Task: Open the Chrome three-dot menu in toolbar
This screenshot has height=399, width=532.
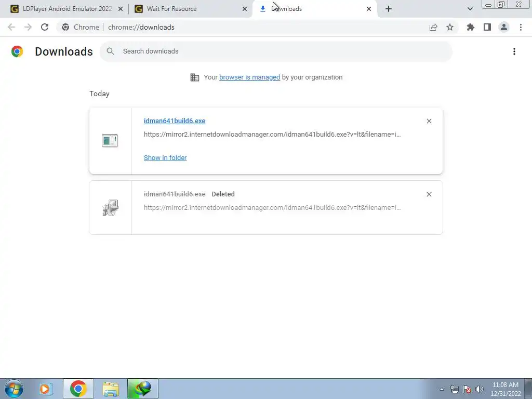Action: (521, 27)
